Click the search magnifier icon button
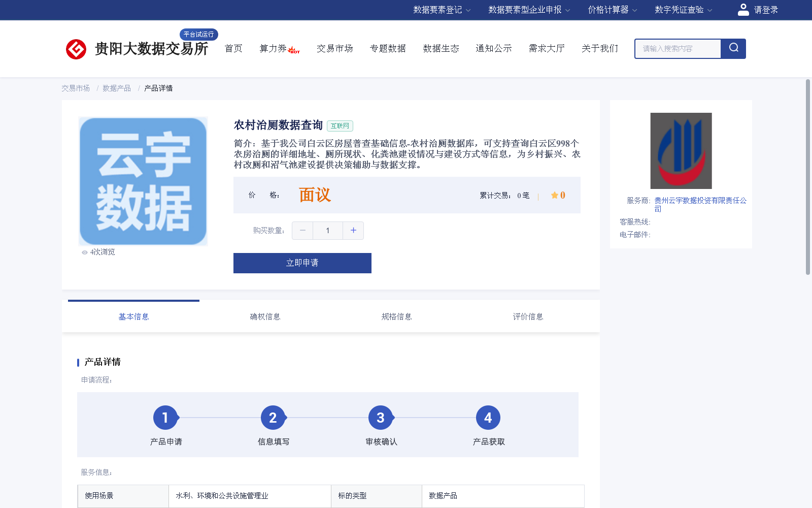Image resolution: width=812 pixels, height=508 pixels. [x=733, y=48]
